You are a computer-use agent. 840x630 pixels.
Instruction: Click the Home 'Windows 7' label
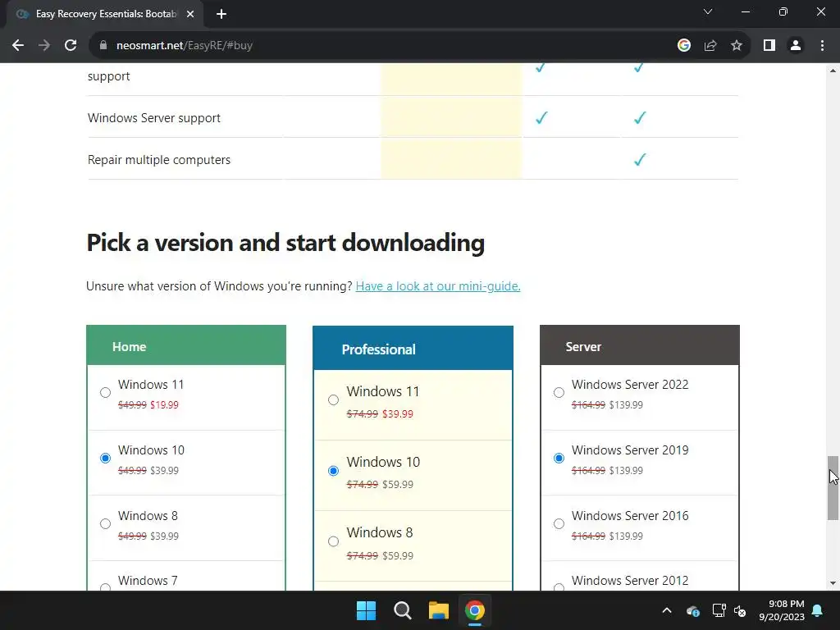tap(148, 581)
